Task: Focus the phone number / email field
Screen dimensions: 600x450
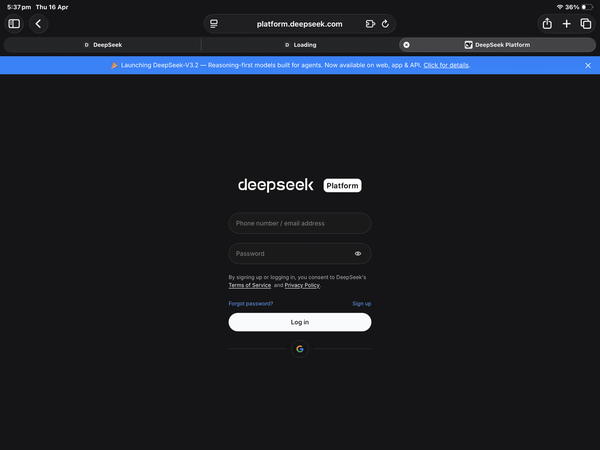Action: point(300,223)
